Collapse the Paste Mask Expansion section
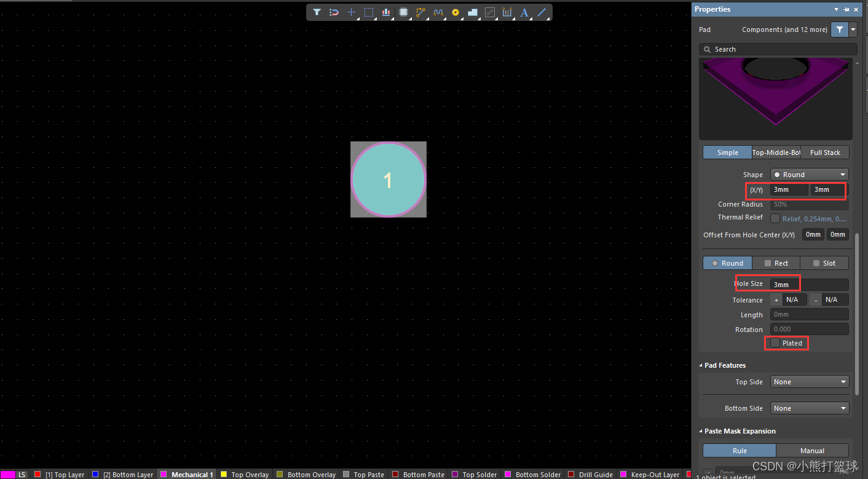The width and height of the screenshot is (868, 479). pos(700,431)
